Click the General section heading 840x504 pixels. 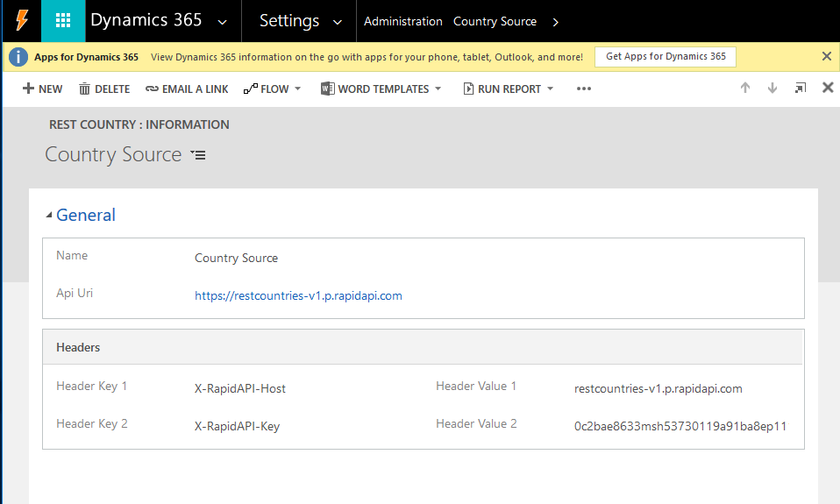coord(86,215)
